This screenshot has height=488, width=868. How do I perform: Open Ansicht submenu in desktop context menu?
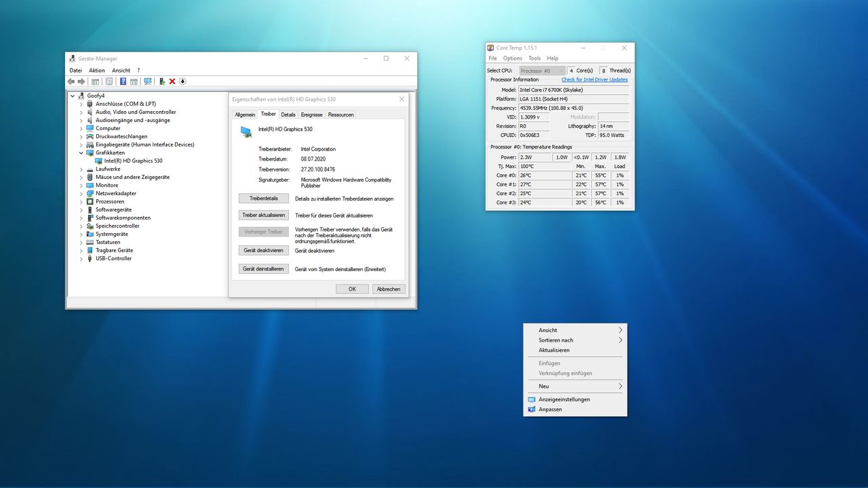[x=575, y=330]
